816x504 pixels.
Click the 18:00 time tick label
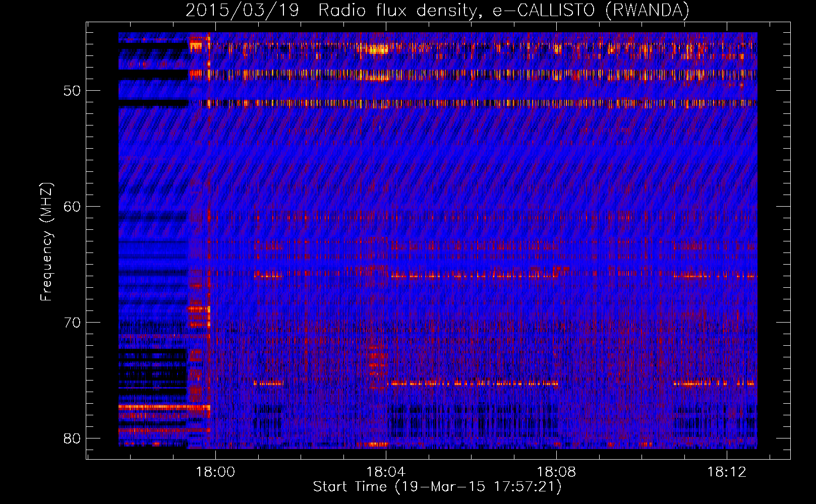click(216, 472)
